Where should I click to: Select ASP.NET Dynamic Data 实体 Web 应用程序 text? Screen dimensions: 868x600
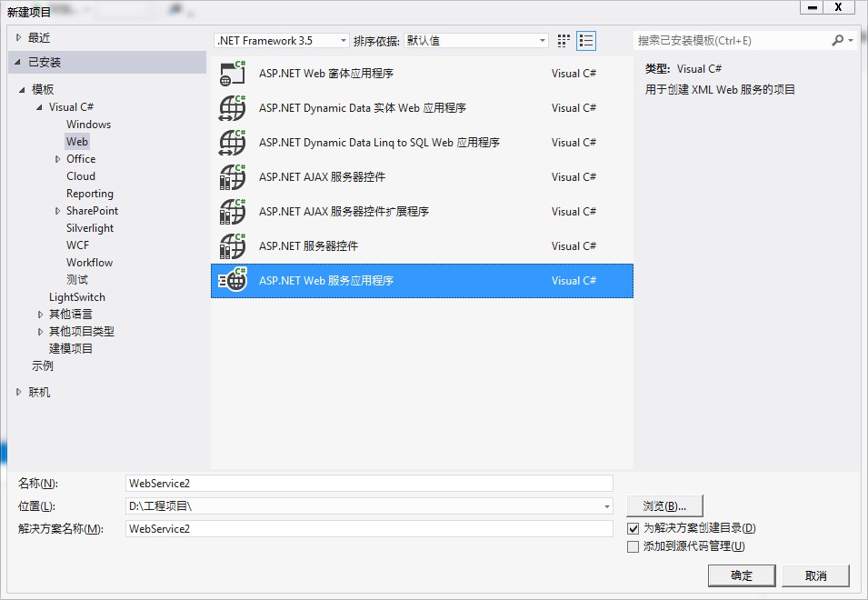tap(363, 108)
